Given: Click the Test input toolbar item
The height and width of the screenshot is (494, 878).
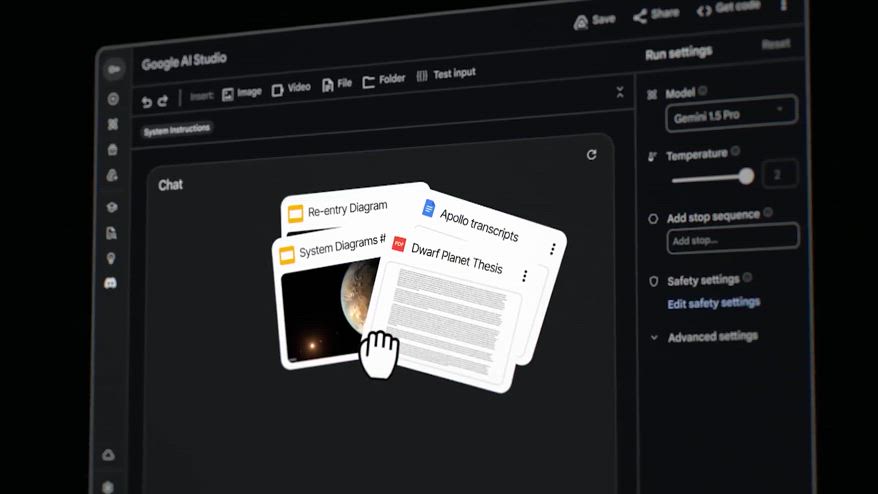Looking at the screenshot, I should (x=446, y=74).
